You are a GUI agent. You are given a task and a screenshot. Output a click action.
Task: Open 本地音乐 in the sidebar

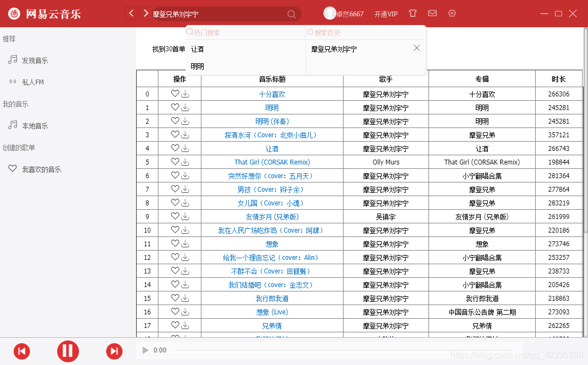[x=34, y=126]
